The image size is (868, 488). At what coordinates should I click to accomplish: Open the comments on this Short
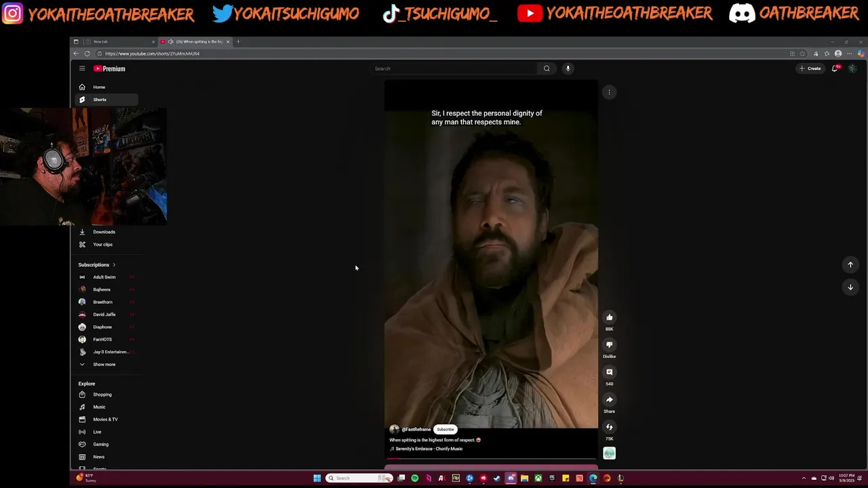(x=609, y=372)
